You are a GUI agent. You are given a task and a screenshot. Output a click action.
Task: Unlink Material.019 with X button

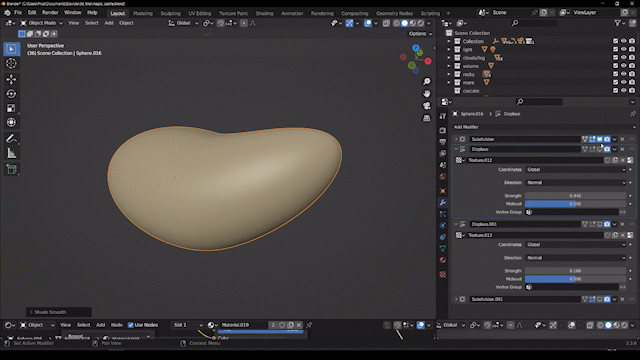[x=299, y=325]
